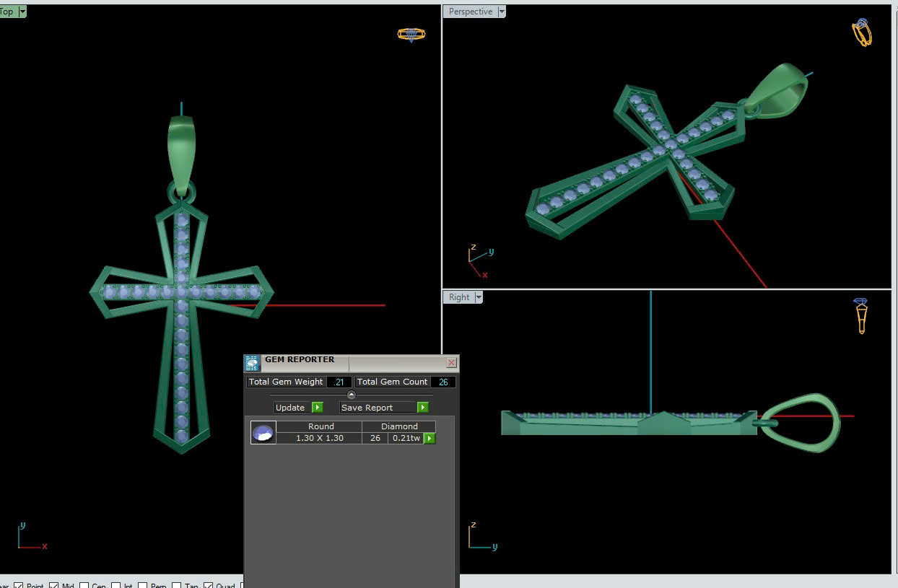Open the Perspective viewport dropdown arrow
Screen dimensions: 898x588
pos(502,12)
